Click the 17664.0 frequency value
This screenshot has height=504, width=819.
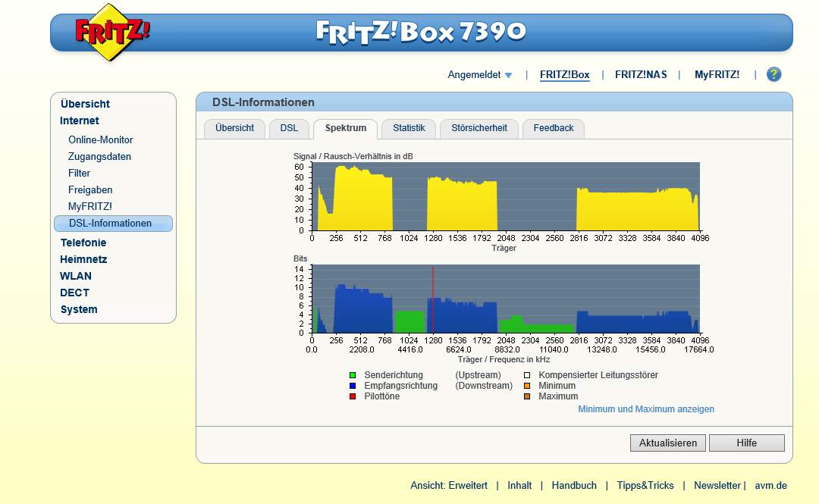699,349
